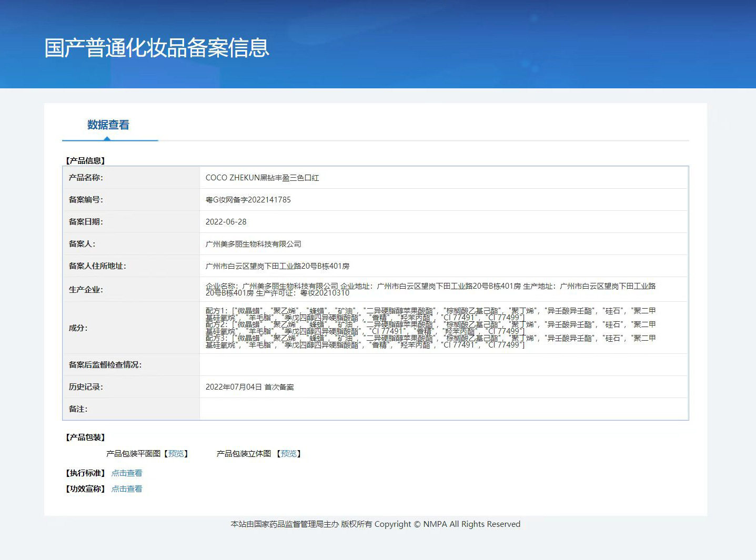
Task: Select product name COCO ZHEKUN黑钻丰盈三色口红
Action: coord(262,178)
